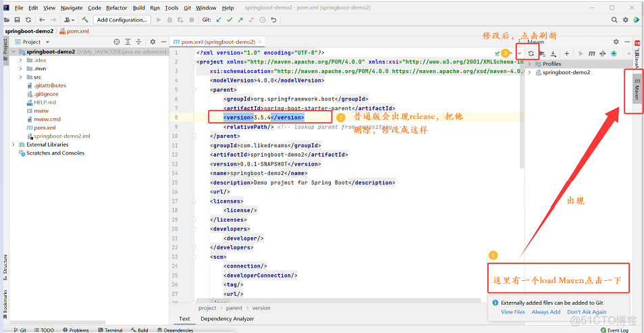Viewport: 644px width, 333px height.
Task: Select the pom.xml editor tab
Action: [x=218, y=42]
